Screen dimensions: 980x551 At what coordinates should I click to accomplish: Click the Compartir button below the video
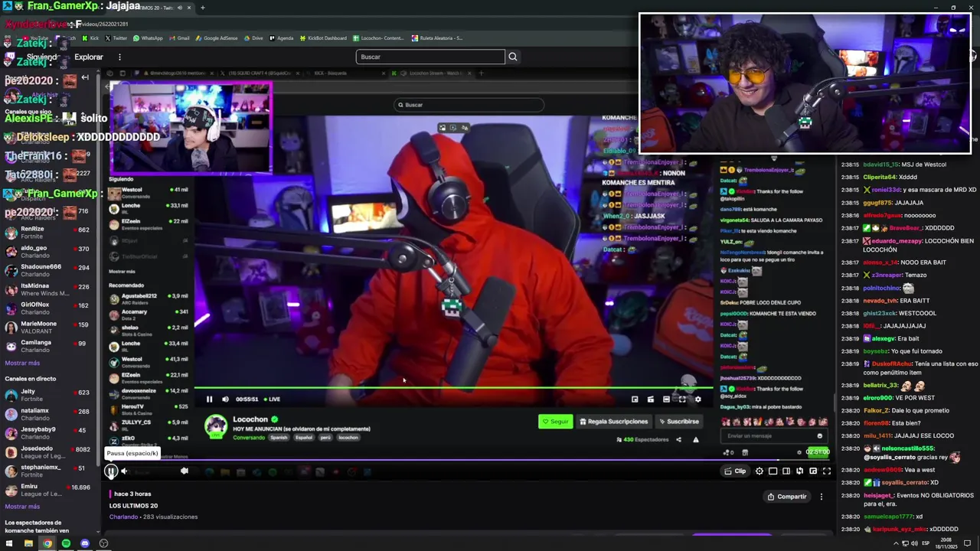787,497
